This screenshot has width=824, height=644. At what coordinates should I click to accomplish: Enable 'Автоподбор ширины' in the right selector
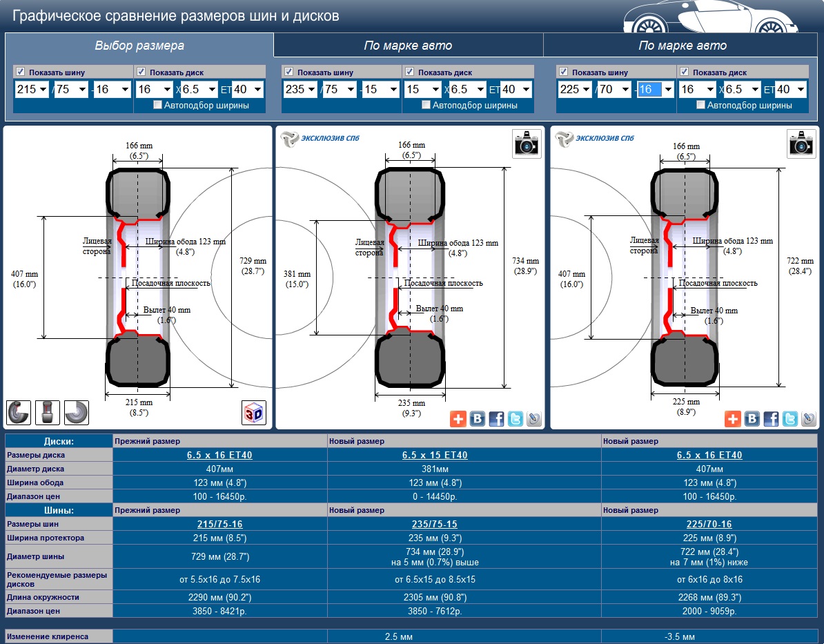(x=701, y=105)
